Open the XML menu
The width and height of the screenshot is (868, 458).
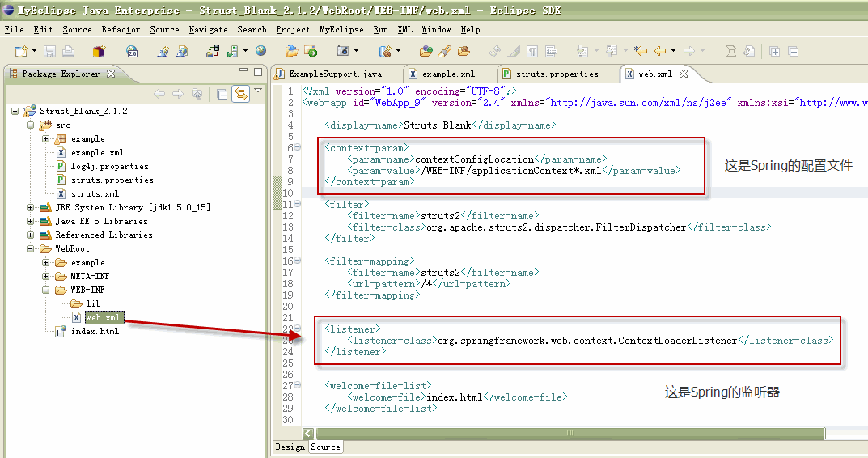pyautogui.click(x=404, y=29)
